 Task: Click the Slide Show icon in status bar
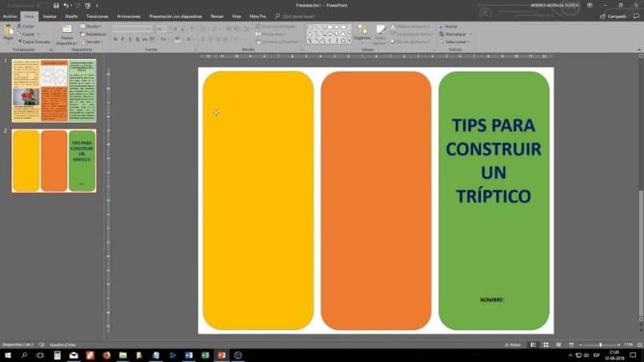tap(571, 344)
